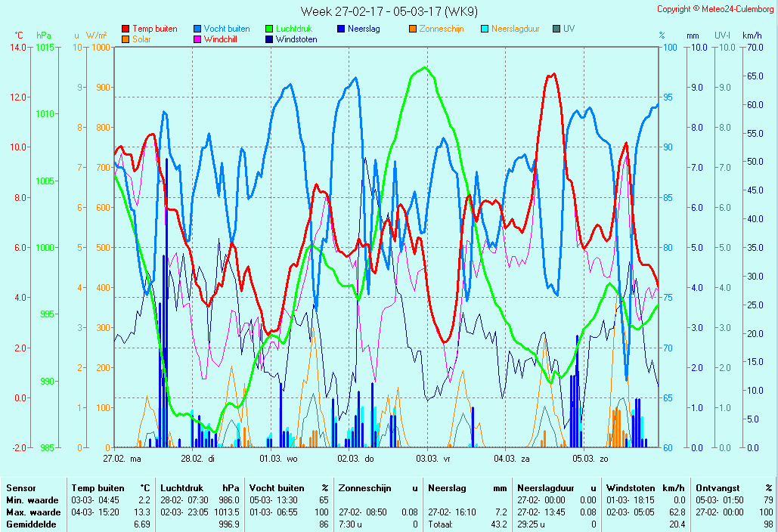Screen dimensions: 778x532
Task: Click the orange Zonneschijn legend swatch
Action: (x=413, y=29)
